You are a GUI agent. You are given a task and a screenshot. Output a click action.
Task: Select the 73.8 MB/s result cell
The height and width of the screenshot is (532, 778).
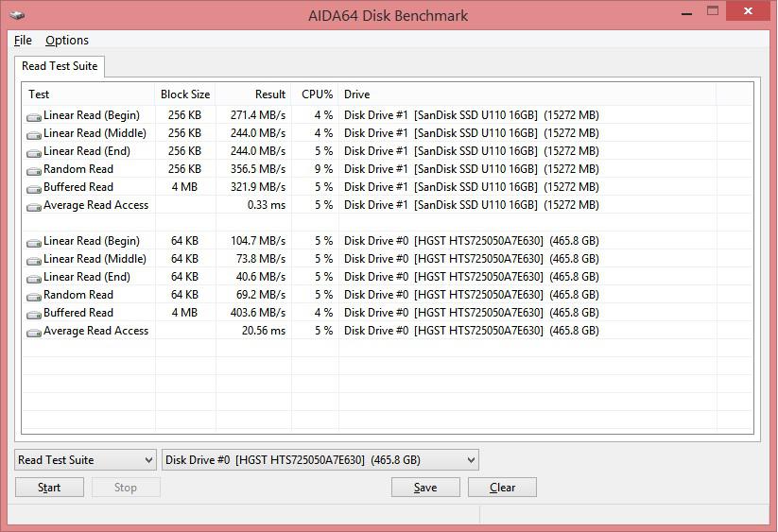pyautogui.click(x=261, y=259)
